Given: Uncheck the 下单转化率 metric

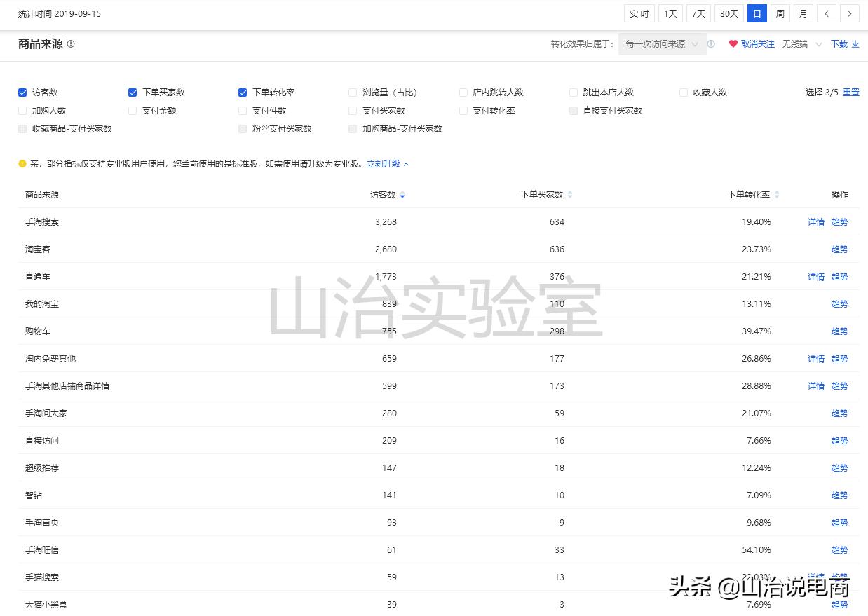Looking at the screenshot, I should 242,92.
